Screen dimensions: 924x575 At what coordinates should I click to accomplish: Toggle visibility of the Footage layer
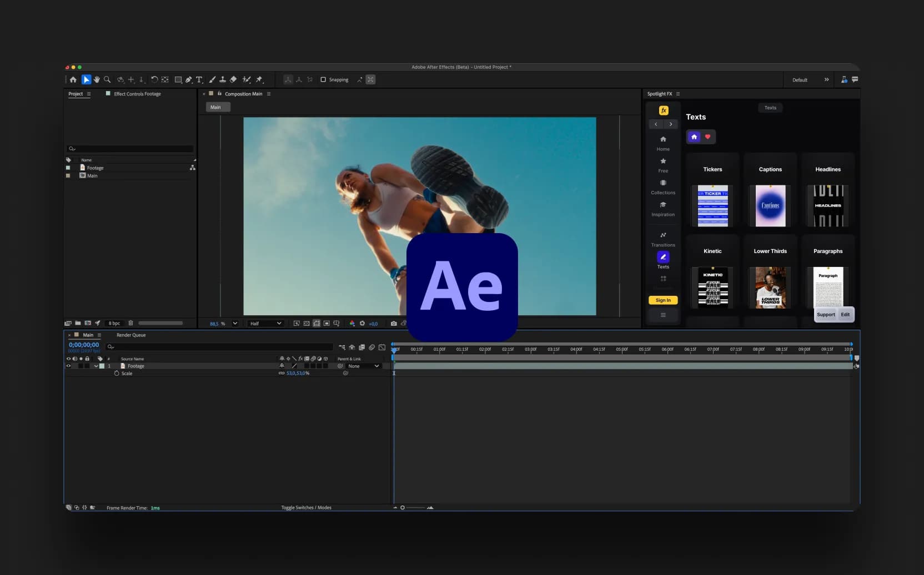coord(69,366)
